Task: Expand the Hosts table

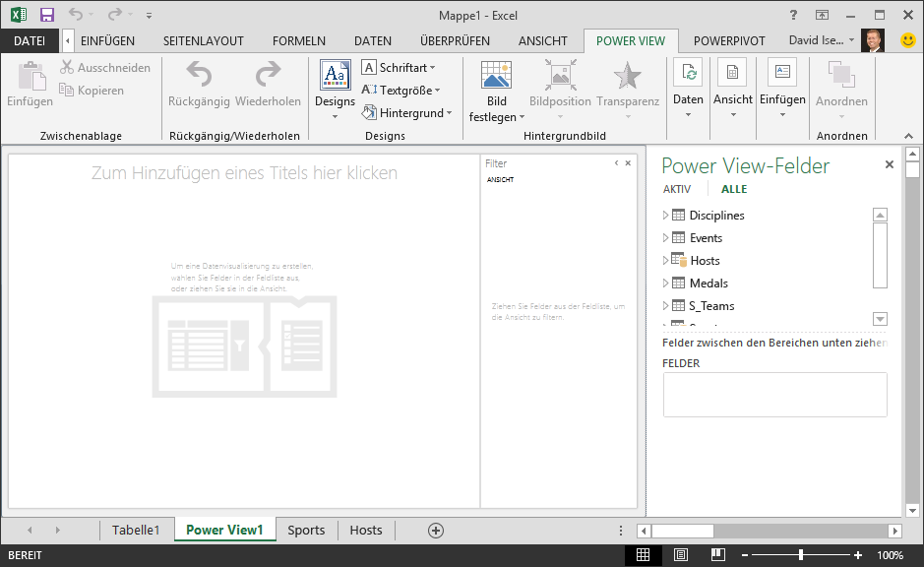Action: click(665, 261)
